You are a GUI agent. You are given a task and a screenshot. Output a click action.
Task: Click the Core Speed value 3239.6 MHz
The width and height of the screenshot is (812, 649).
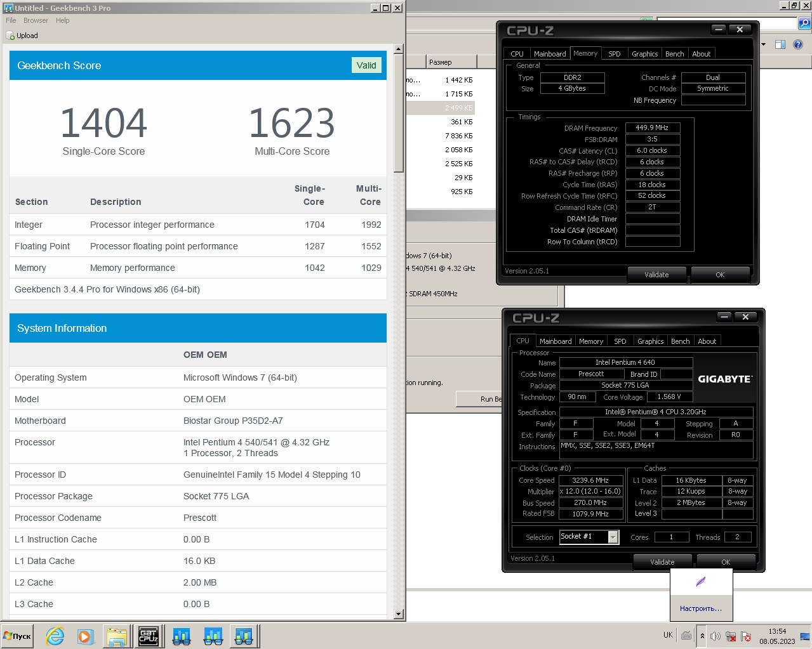pos(591,480)
